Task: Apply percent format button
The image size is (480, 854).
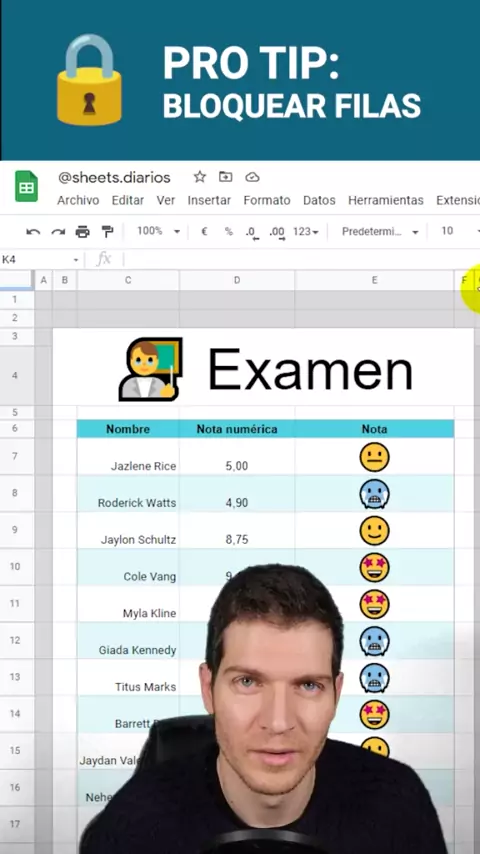Action: click(x=228, y=231)
